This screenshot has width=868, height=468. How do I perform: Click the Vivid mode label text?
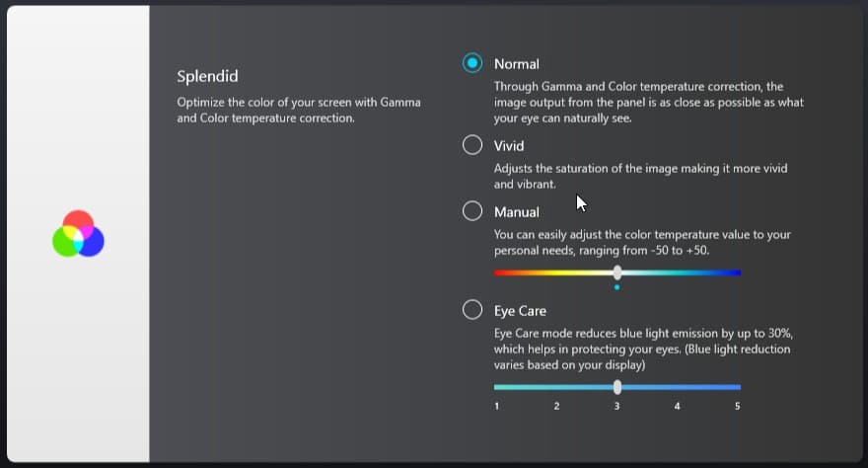pyautogui.click(x=509, y=146)
